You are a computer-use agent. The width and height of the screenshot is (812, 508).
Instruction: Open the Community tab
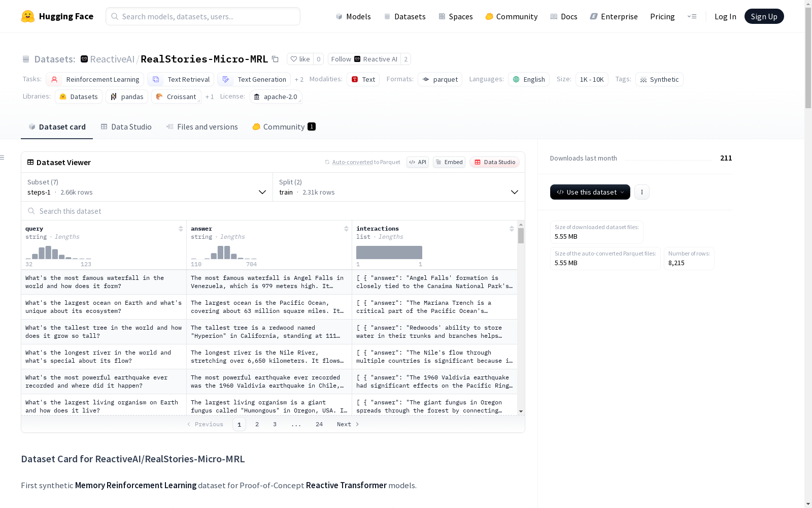[284, 127]
